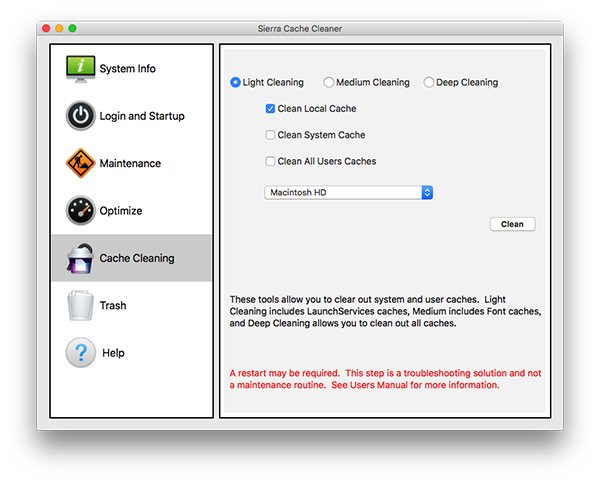This screenshot has height=483, width=600.
Task: Click the red restart warning text
Action: pyautogui.click(x=385, y=379)
